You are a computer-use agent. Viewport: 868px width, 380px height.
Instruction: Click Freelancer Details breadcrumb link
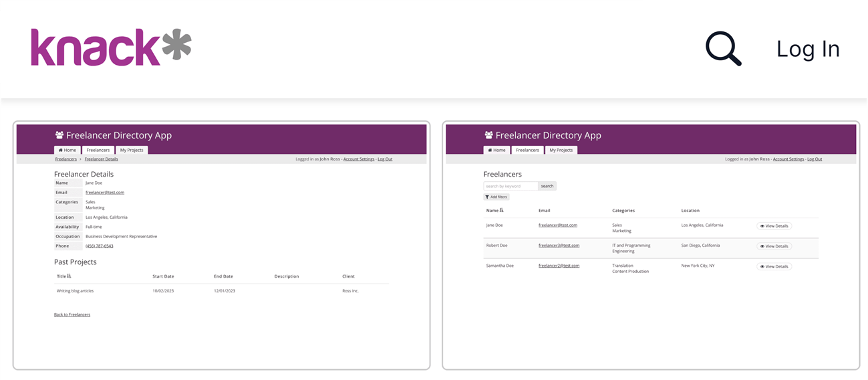click(x=102, y=159)
